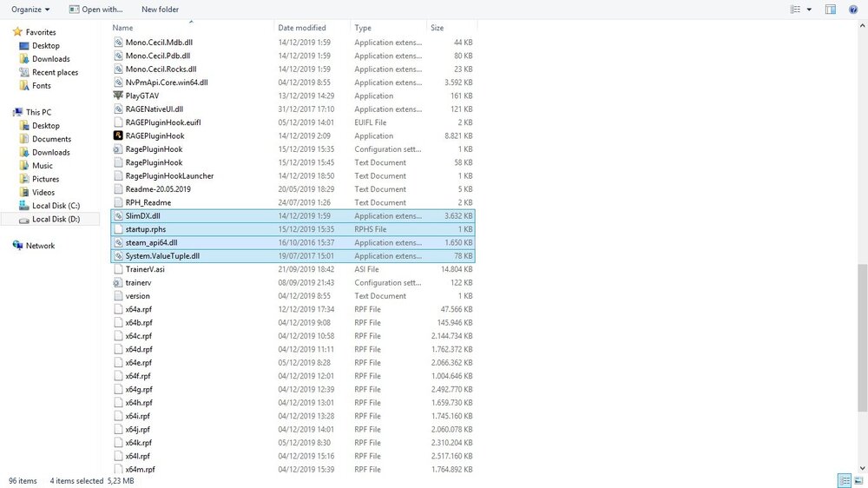Click the change view icon
Image resolution: width=868 pixels, height=488 pixels.
(795, 10)
